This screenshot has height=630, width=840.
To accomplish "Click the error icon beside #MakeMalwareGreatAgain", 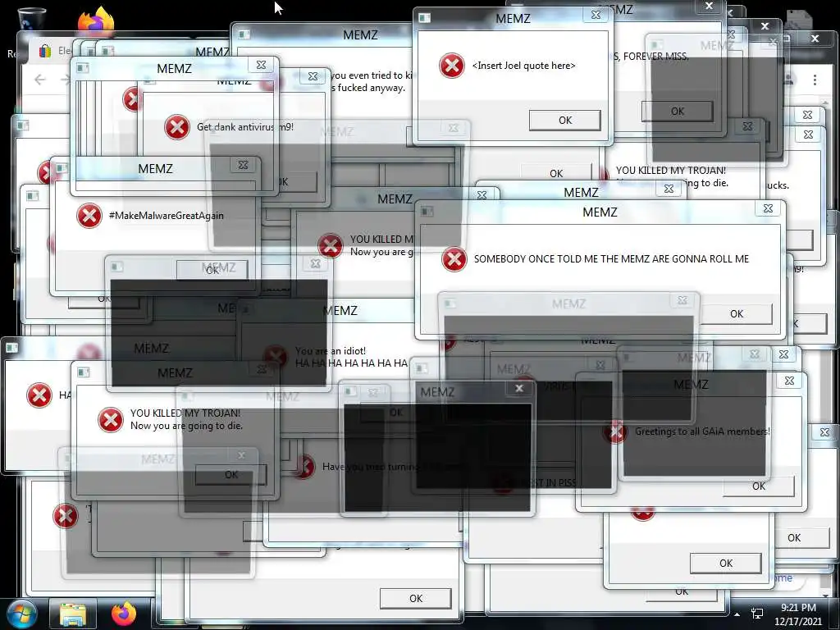I will pyautogui.click(x=89, y=216).
